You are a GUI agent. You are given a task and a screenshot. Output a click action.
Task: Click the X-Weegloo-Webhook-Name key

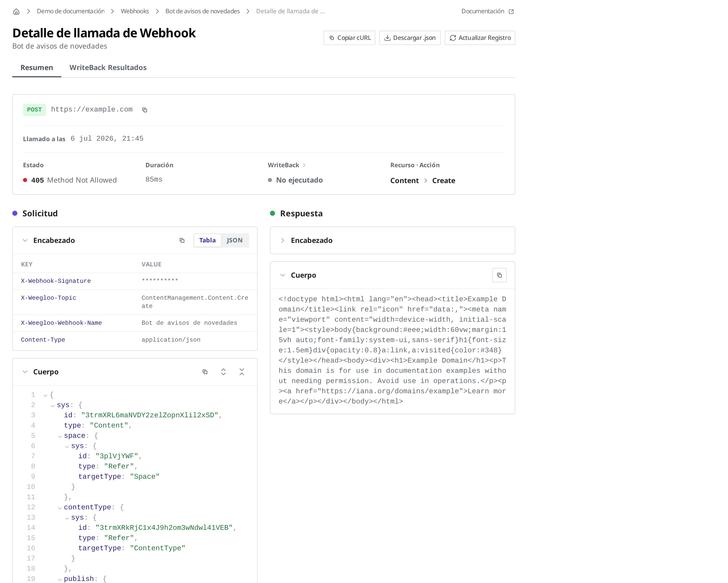click(61, 323)
